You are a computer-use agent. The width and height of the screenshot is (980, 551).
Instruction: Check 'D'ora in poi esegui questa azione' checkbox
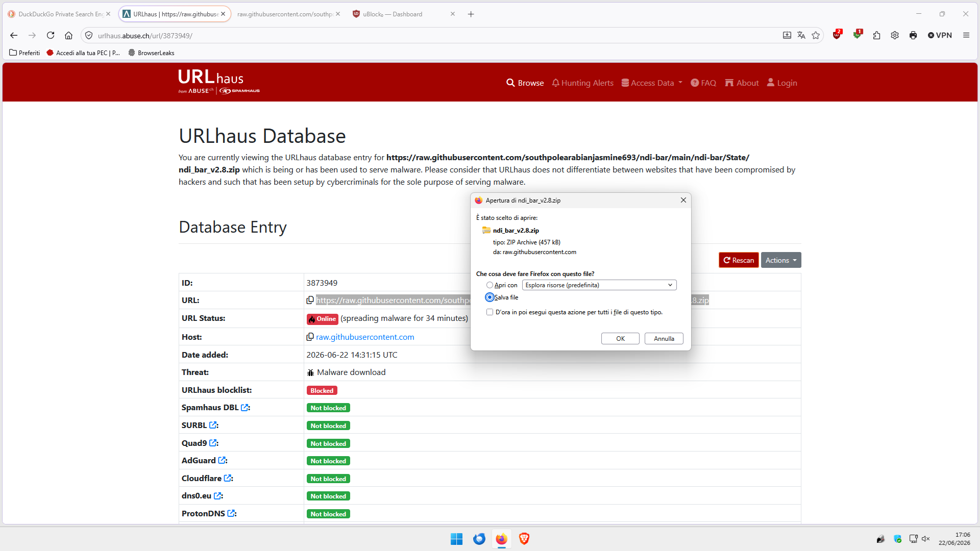point(489,312)
